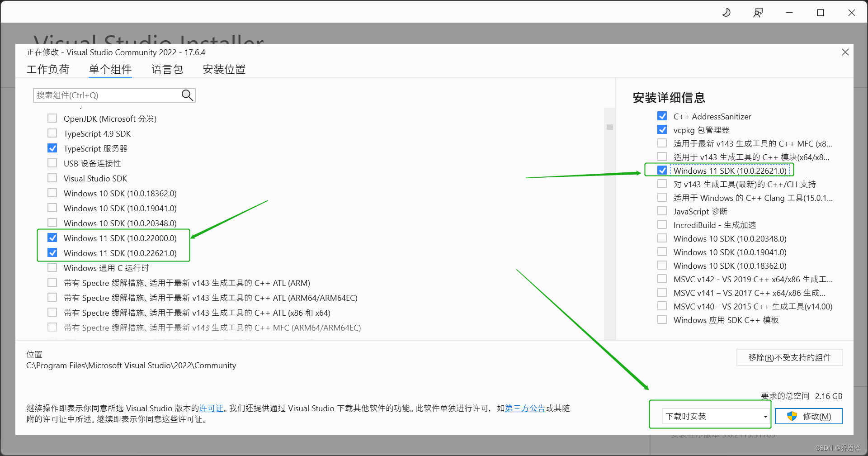Check Windows 10 SDK (10.0.19041.0)

(52, 208)
